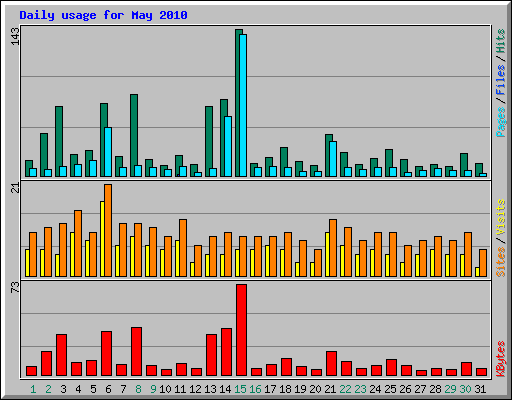
Task: Click day 23 on the x-axis
Action: (360, 389)
